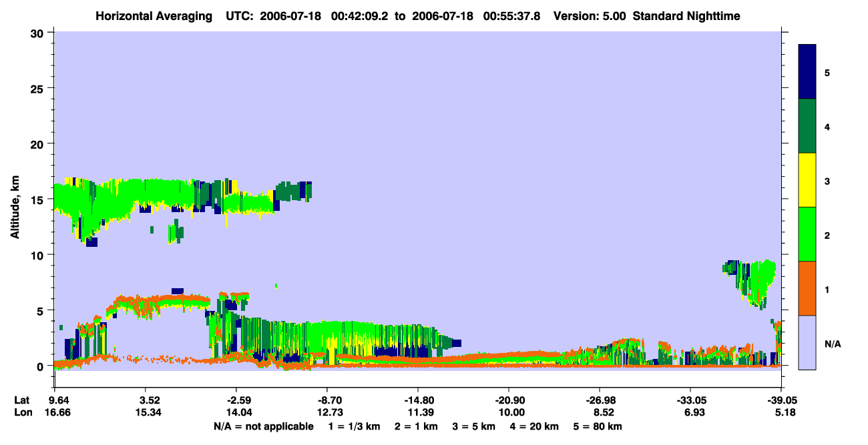Click the 'Lon' row label

click(23, 413)
